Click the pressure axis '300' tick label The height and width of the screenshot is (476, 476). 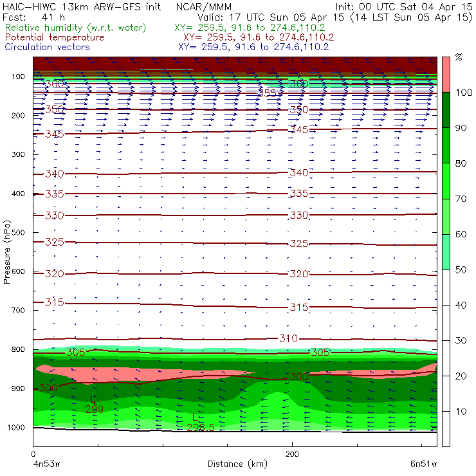click(18, 154)
